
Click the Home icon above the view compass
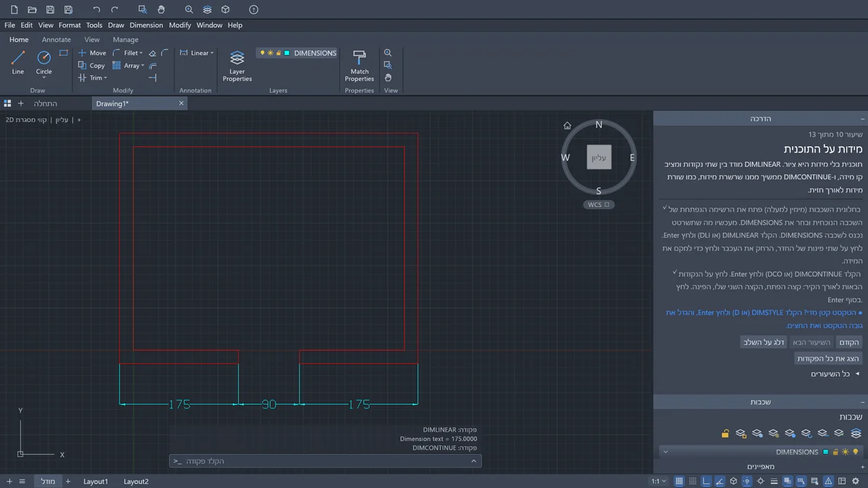[x=568, y=125]
